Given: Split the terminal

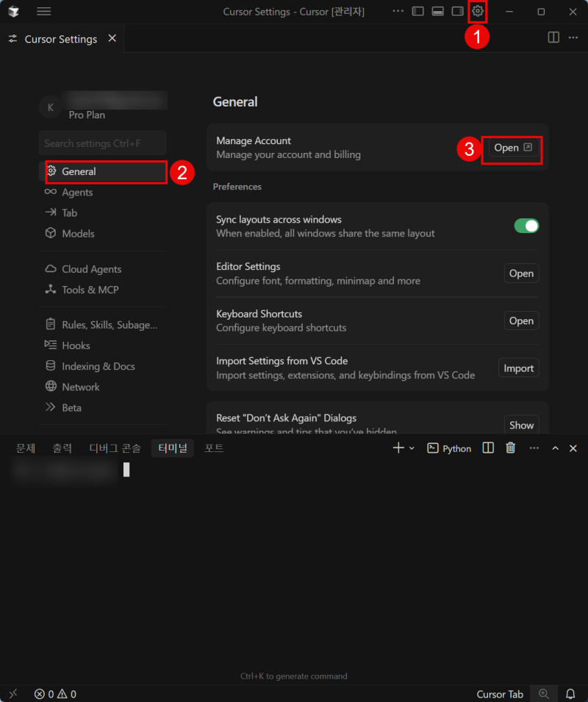Looking at the screenshot, I should [488, 448].
